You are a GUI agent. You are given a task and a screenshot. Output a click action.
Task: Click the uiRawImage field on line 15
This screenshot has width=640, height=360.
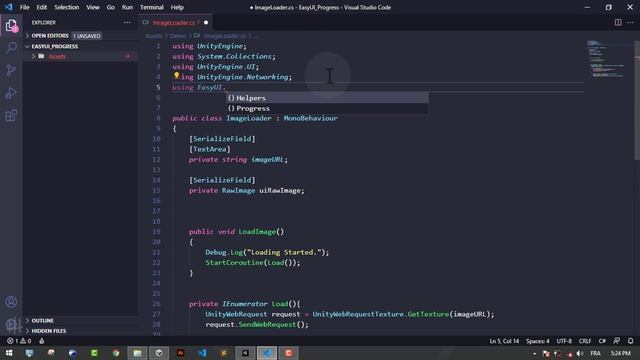(280, 191)
